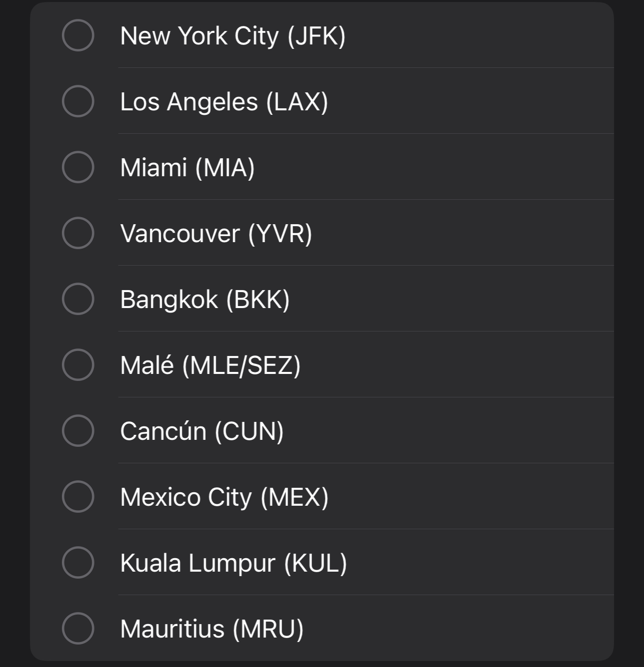644x667 pixels.
Task: Choose the Los Angeles (LAX) radio button
Action: point(78,101)
